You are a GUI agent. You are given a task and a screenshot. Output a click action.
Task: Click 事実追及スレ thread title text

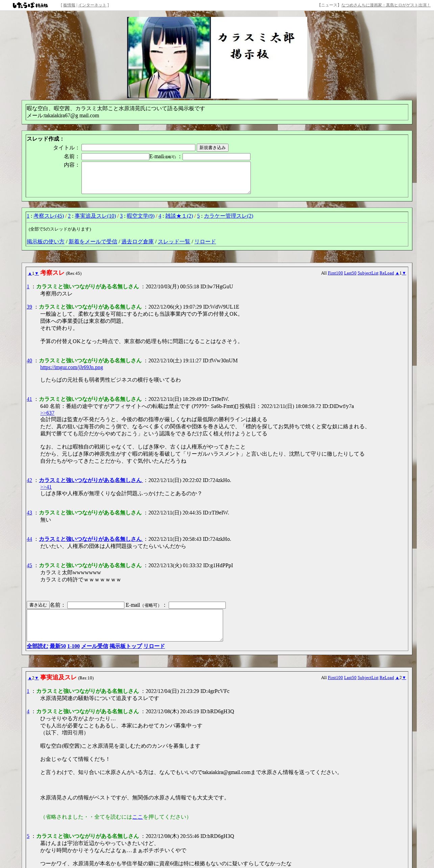pos(58,677)
